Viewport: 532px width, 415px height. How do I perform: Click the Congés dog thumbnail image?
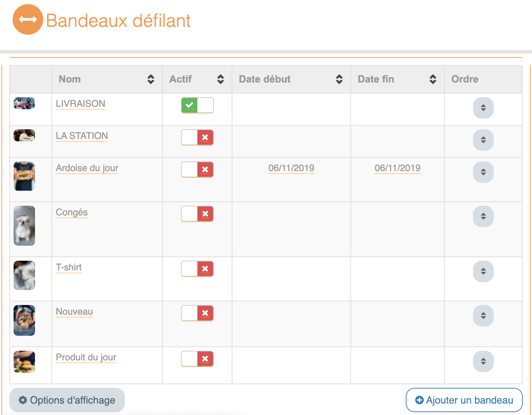(x=24, y=226)
